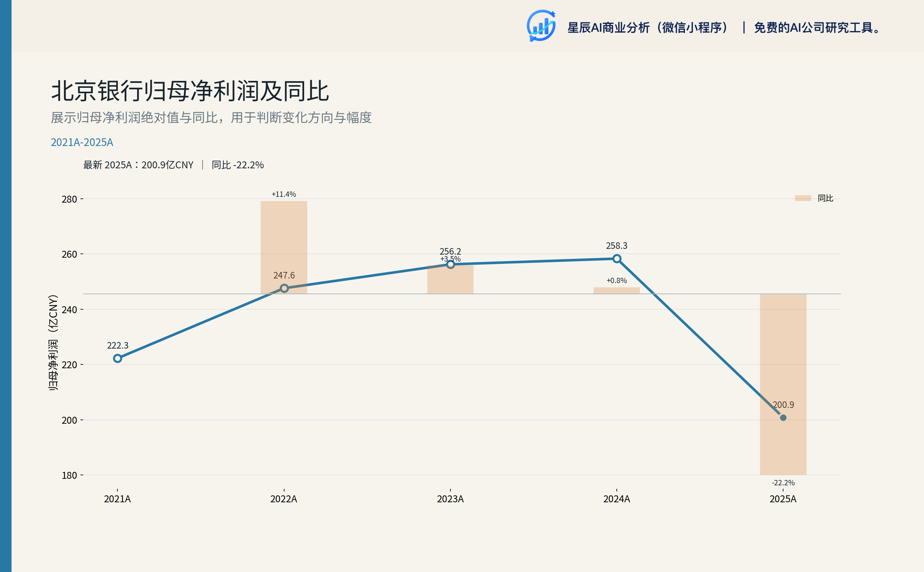Click the 同比 legend color swatch
The width and height of the screenshot is (924, 572).
[803, 198]
